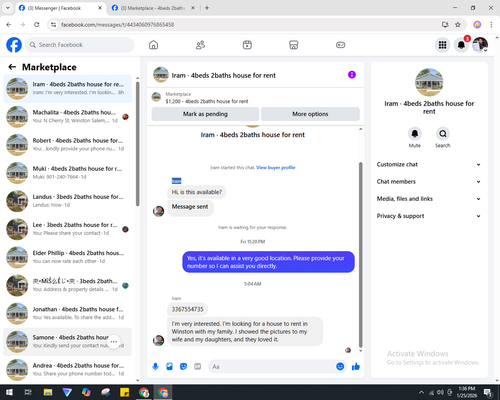
Task: Attach a photo using the image icon
Action: pos(169,367)
